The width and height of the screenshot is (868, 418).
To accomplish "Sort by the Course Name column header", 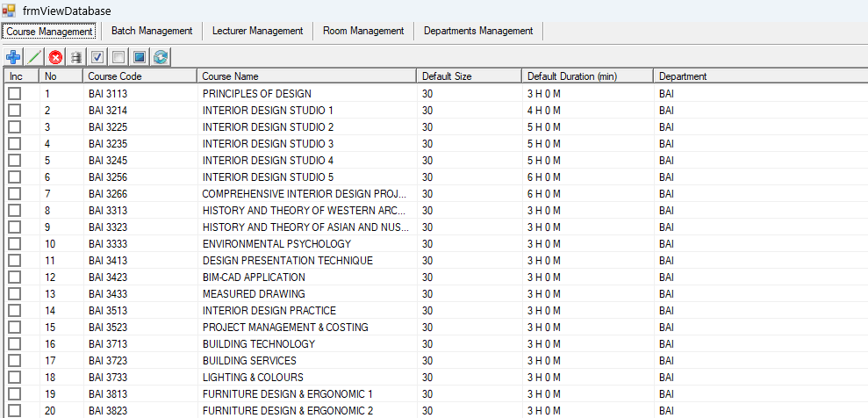I will tap(306, 76).
